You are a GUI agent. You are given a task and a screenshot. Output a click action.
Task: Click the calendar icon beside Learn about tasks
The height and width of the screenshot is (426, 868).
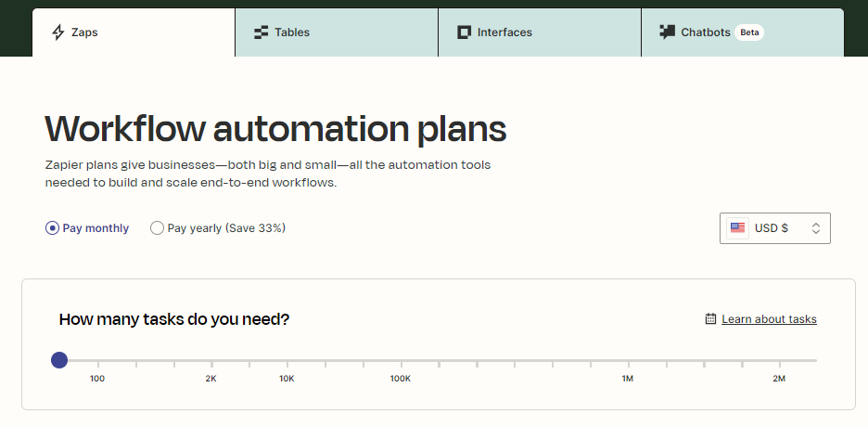[x=710, y=318]
